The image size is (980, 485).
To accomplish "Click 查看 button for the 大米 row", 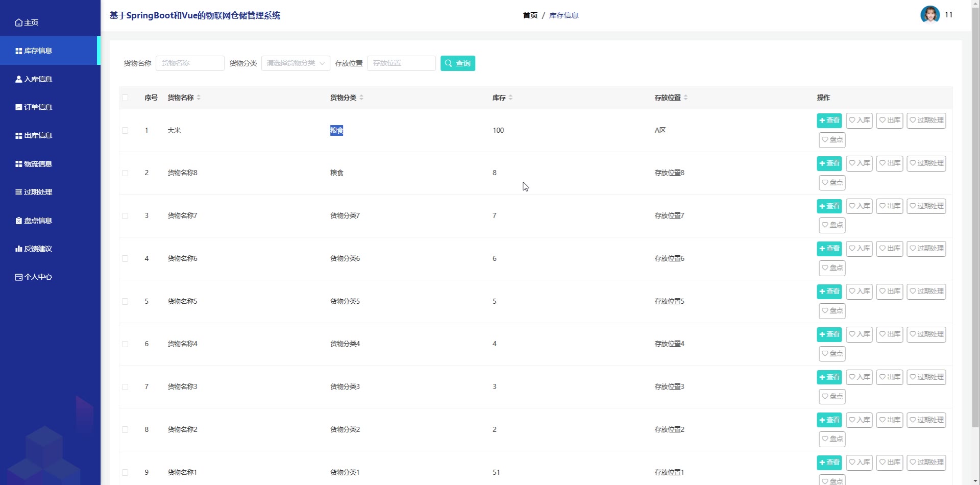I will pos(829,120).
